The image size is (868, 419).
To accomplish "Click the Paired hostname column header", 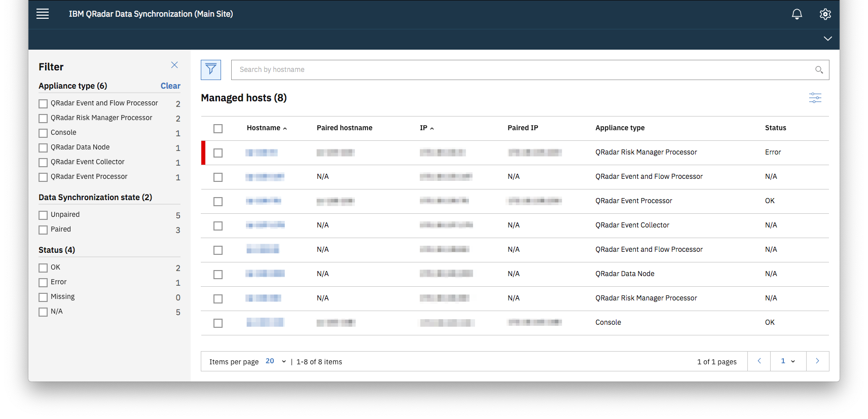I will pos(345,128).
